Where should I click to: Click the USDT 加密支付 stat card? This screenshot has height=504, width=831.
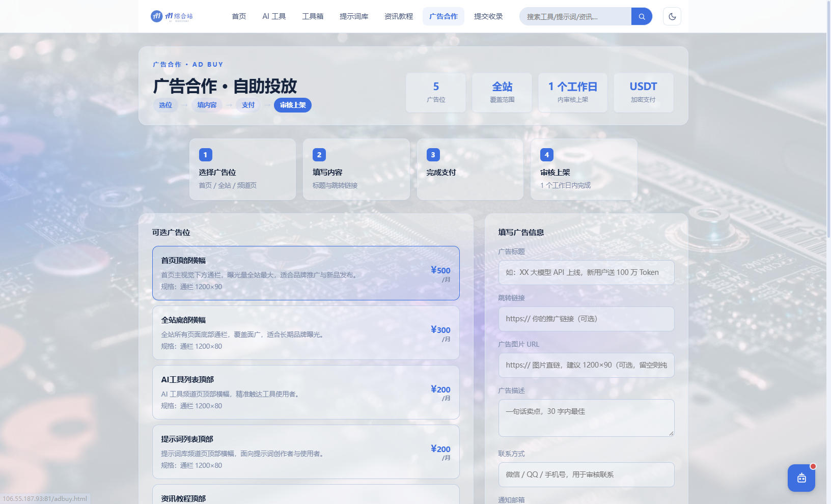pyautogui.click(x=643, y=92)
